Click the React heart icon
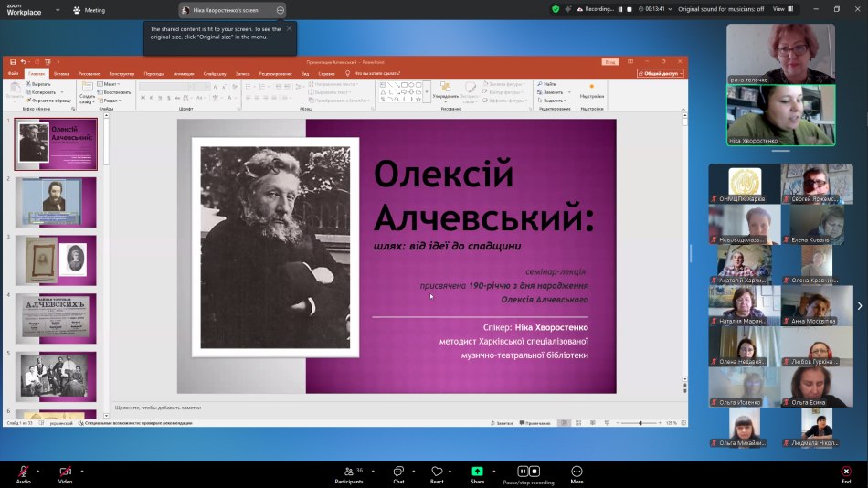Image resolution: width=868 pixels, height=488 pixels. tap(437, 472)
